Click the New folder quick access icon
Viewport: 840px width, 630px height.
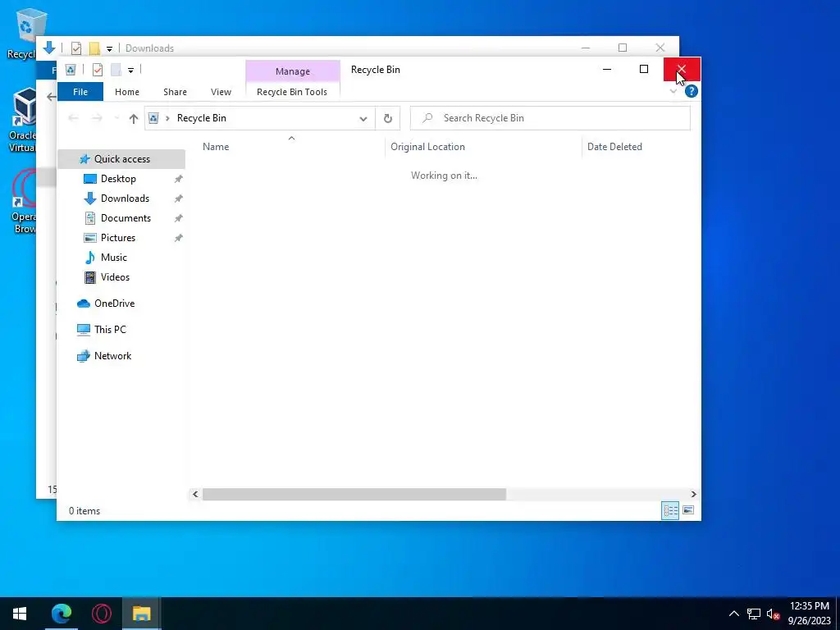coord(116,70)
